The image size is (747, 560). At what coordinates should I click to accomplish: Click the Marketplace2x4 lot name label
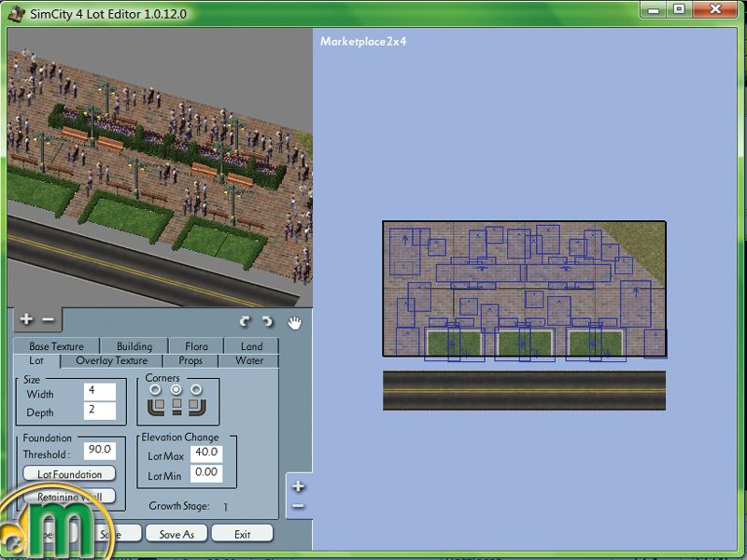tap(363, 41)
